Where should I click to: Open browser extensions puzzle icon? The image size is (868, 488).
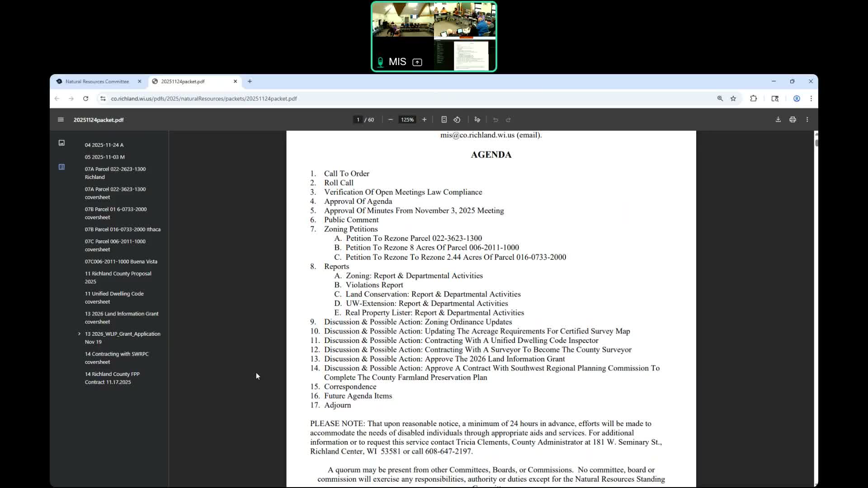click(x=753, y=99)
